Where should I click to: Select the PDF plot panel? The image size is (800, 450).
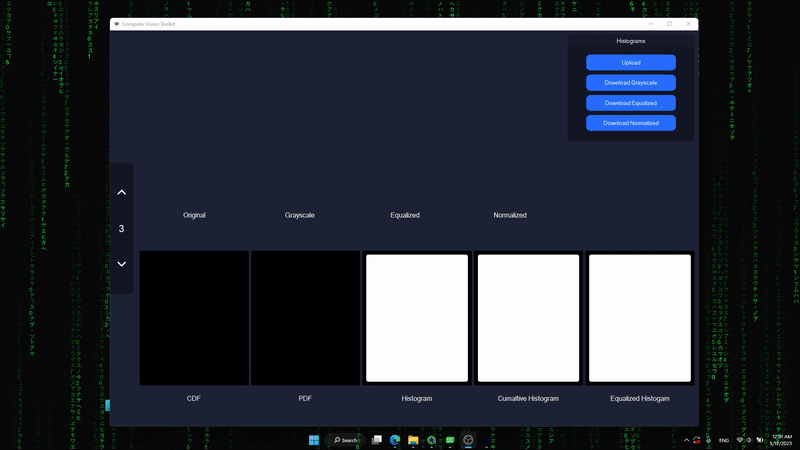coord(306,318)
